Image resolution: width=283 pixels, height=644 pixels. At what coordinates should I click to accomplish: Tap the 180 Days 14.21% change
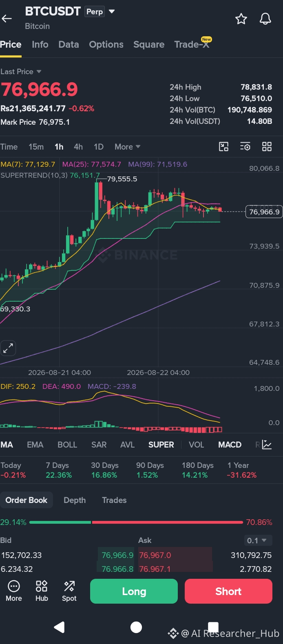pyautogui.click(x=197, y=470)
